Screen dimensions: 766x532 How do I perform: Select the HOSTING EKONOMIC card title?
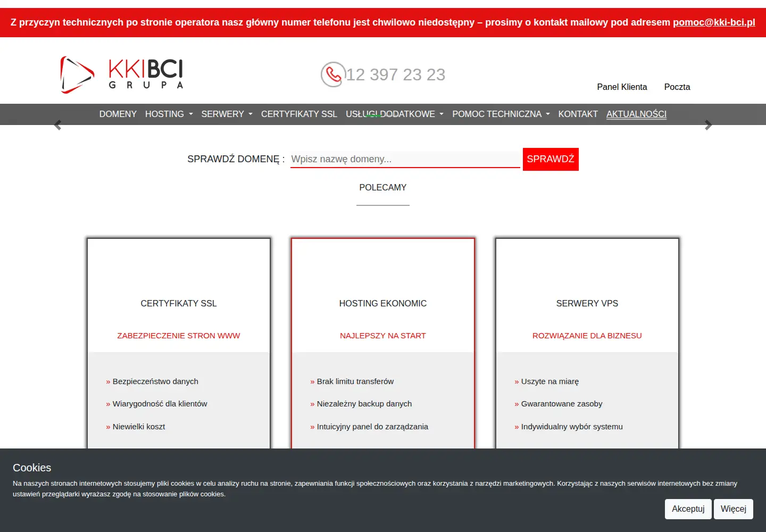click(383, 303)
